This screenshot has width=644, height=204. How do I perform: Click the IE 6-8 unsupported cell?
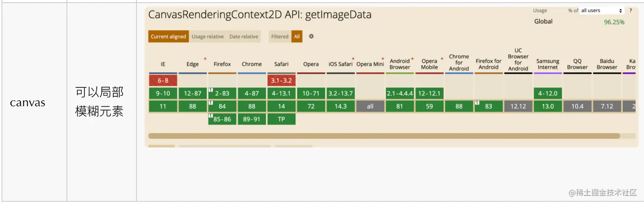click(x=163, y=80)
